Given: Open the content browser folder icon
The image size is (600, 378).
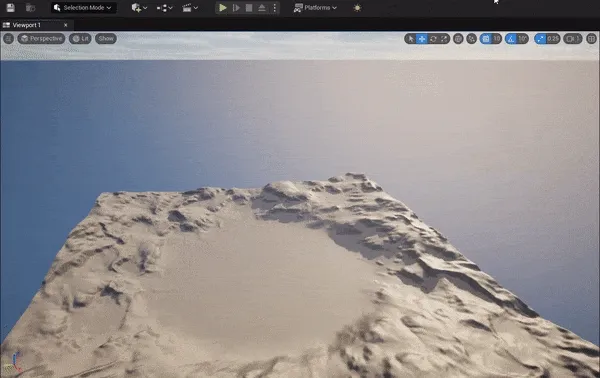Looking at the screenshot, I should 30,8.
